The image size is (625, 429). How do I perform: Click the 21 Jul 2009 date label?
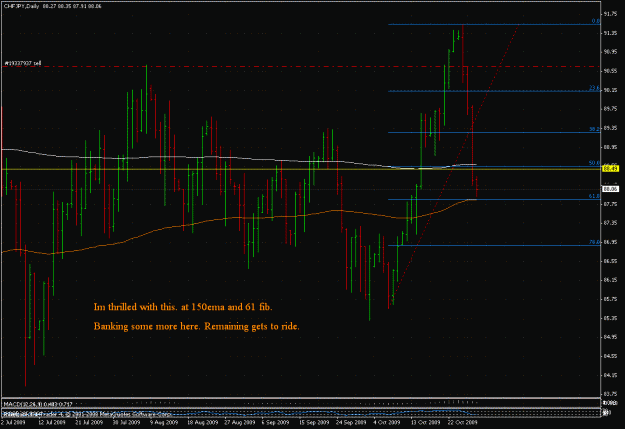(88, 422)
